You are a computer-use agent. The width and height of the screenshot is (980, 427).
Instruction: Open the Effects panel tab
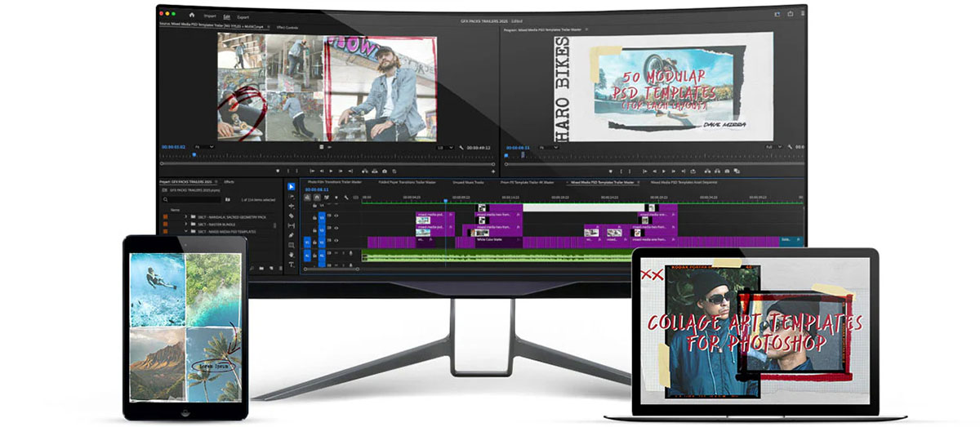coord(229,182)
